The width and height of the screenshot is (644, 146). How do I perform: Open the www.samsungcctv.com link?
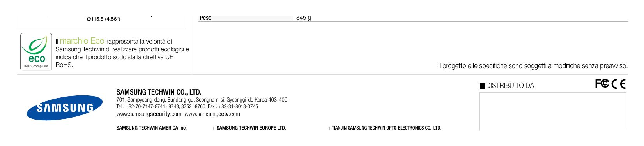(x=212, y=114)
